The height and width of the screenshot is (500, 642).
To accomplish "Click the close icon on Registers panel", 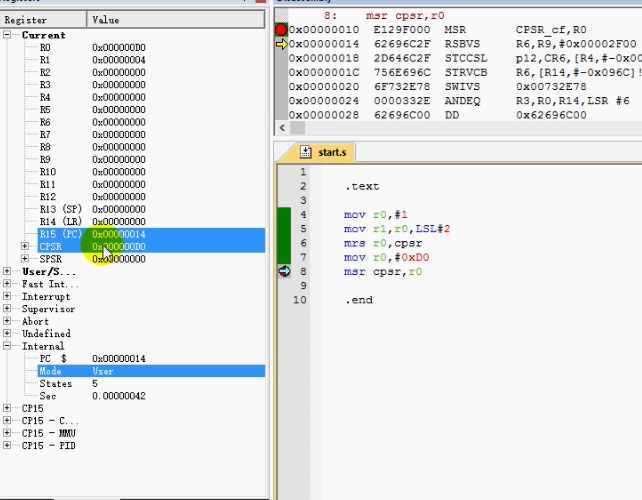I will (x=261, y=2).
